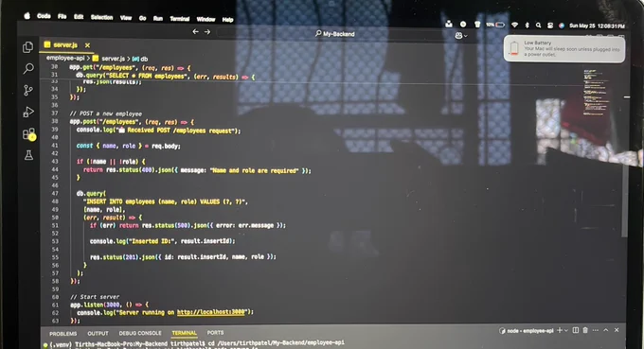Open the Terminal menu in menu bar

click(180, 19)
